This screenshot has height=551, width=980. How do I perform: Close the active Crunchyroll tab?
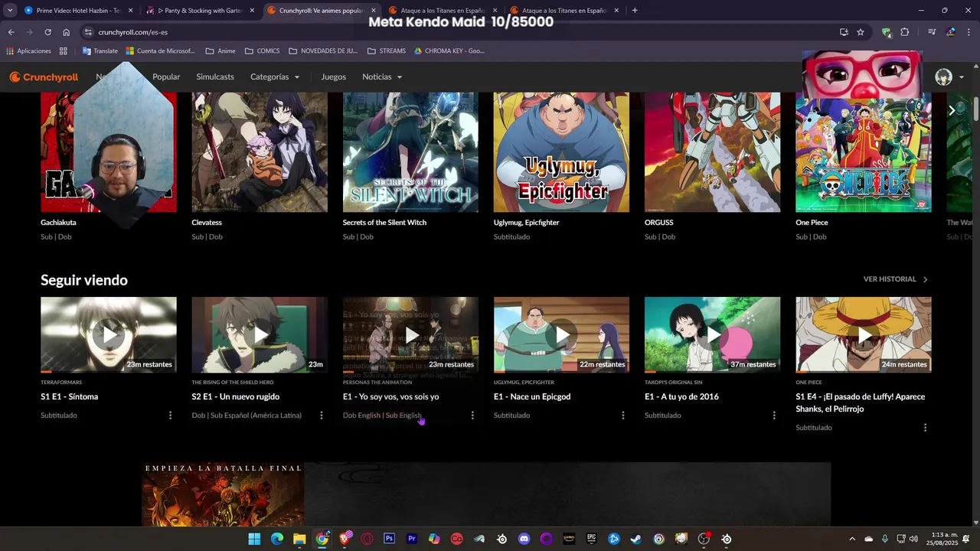(x=374, y=11)
